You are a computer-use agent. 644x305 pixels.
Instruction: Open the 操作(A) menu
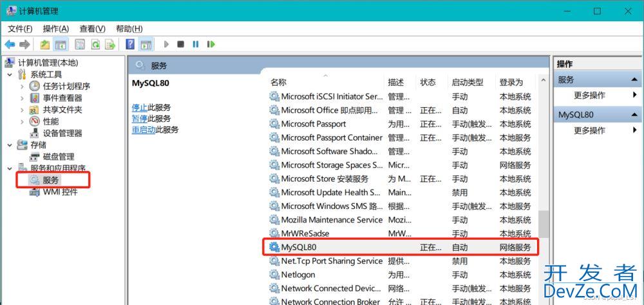(56, 29)
